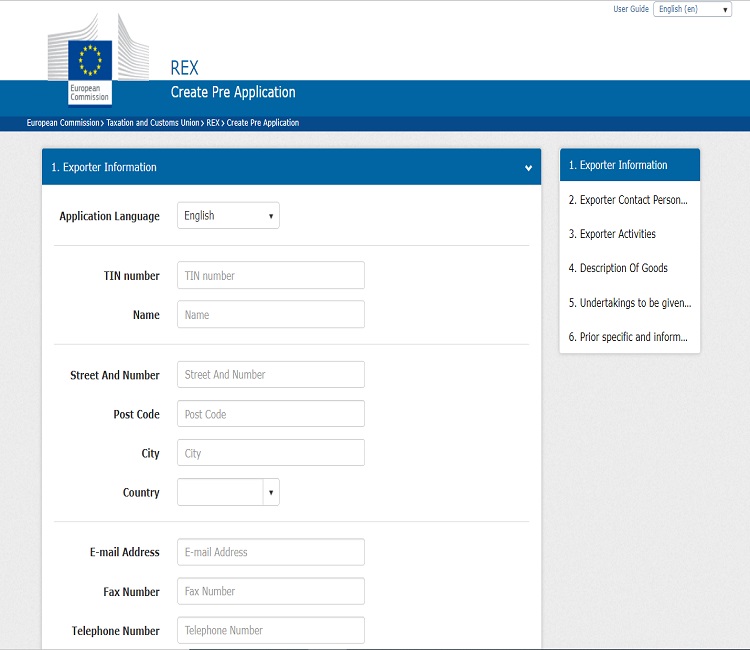The height and width of the screenshot is (650, 750).
Task: Focus the Telephone Number field
Action: tap(271, 630)
